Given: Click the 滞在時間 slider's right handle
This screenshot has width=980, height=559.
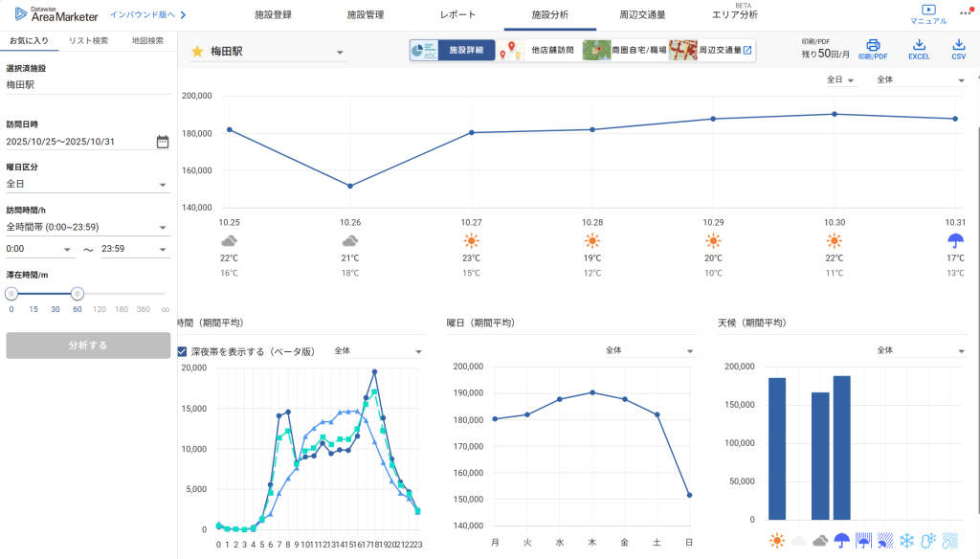Looking at the screenshot, I should pos(78,294).
